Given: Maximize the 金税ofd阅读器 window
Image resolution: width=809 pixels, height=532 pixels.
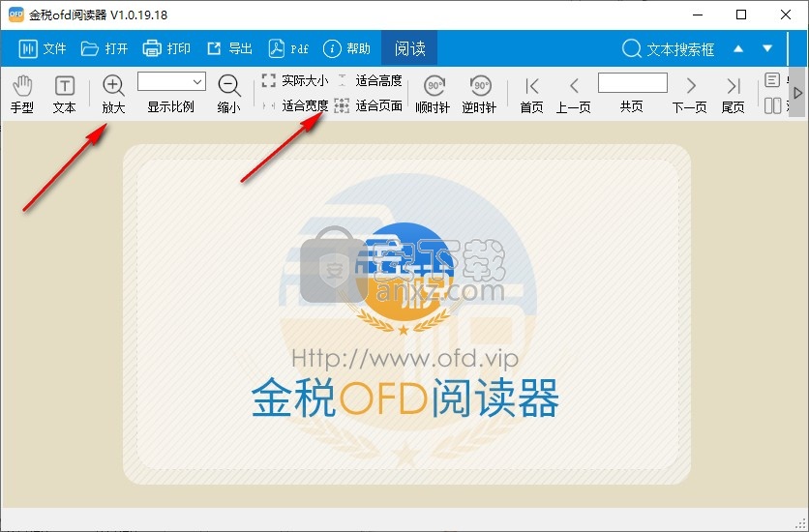Looking at the screenshot, I should click(x=741, y=15).
